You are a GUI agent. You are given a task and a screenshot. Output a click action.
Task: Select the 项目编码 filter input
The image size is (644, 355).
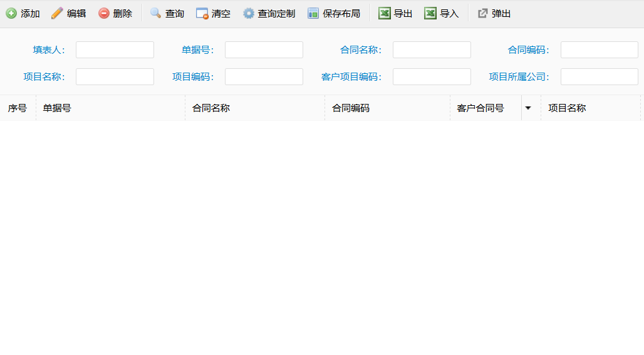[264, 77]
